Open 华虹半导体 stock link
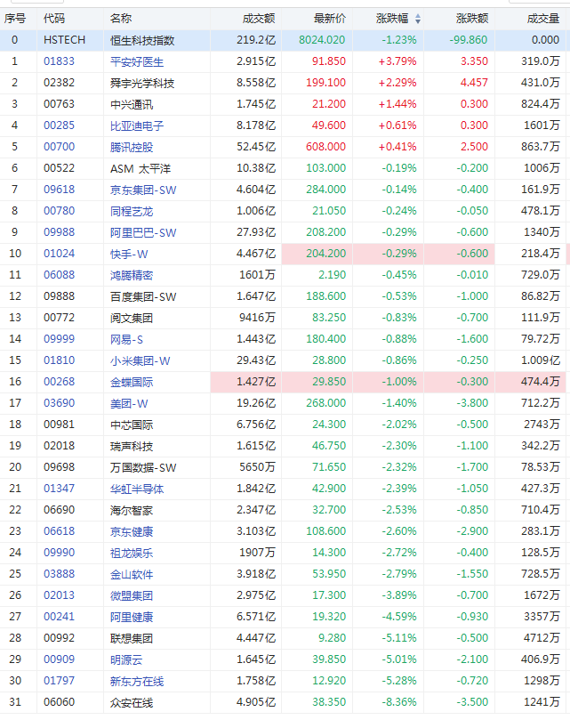The image size is (570, 728). [x=137, y=489]
